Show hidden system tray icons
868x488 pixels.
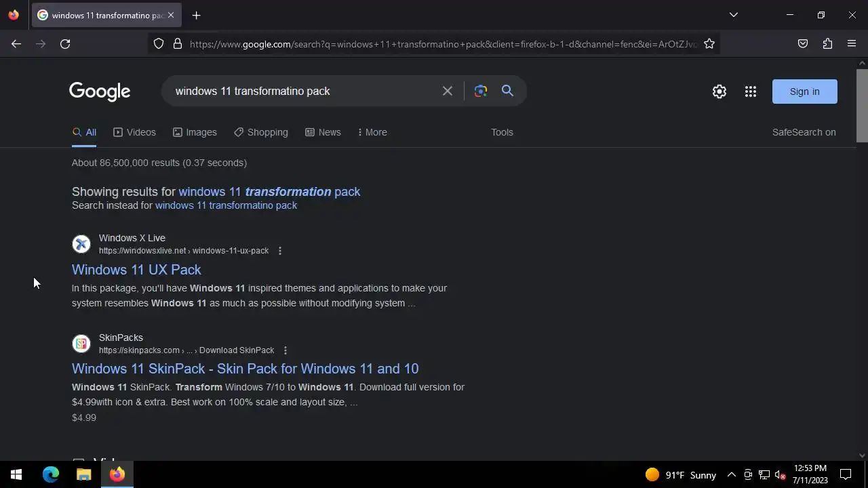pos(732,475)
